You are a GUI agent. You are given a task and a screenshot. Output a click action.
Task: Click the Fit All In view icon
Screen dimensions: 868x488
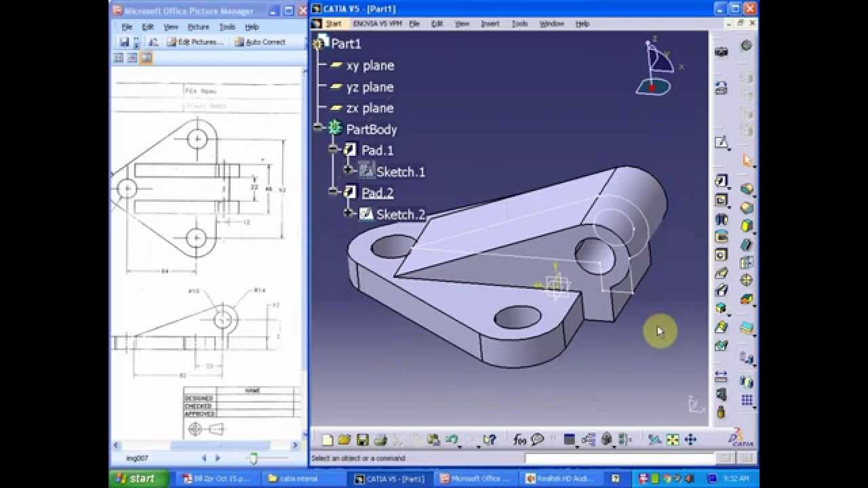(x=673, y=440)
